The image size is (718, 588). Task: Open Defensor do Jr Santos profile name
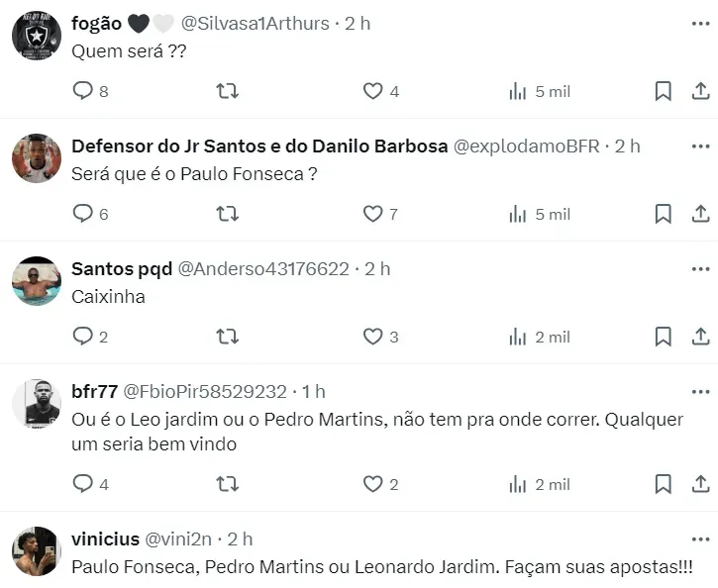[x=259, y=146]
